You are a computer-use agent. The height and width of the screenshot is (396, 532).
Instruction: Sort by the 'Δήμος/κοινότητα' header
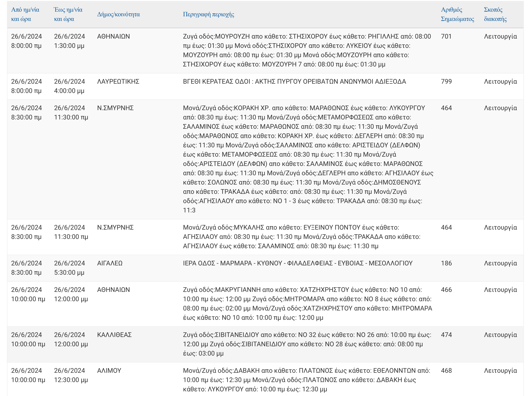[x=118, y=14]
